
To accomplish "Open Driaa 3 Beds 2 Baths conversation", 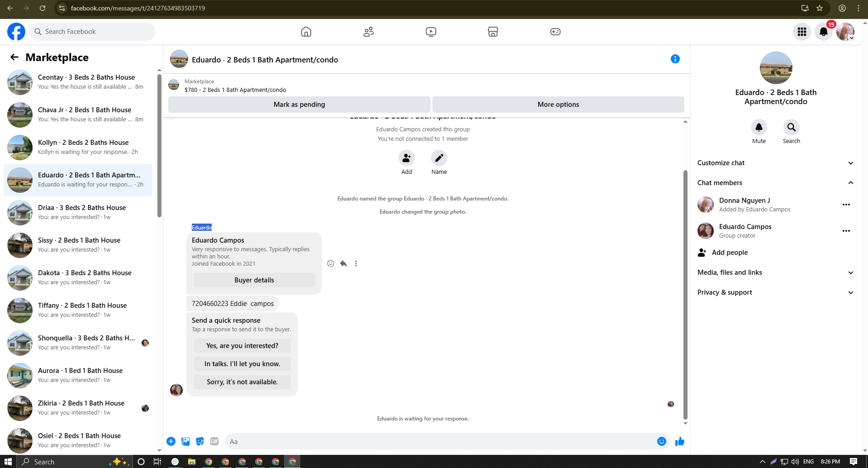I will pos(78,212).
